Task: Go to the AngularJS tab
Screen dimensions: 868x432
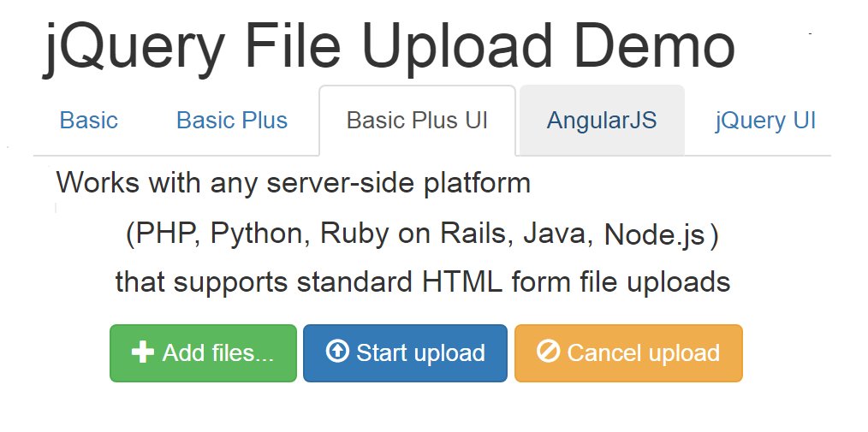Action: coord(602,121)
